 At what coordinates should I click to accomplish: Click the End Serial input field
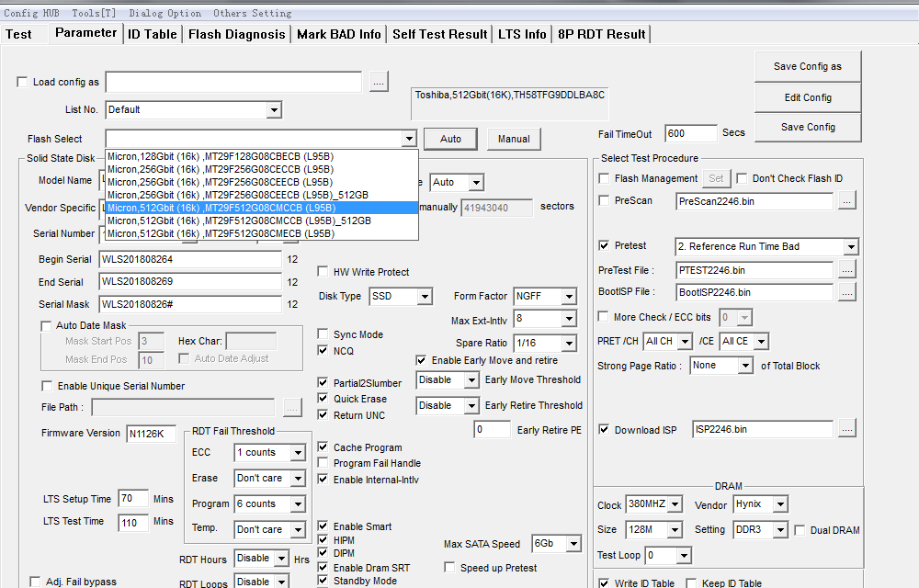pyautogui.click(x=190, y=282)
